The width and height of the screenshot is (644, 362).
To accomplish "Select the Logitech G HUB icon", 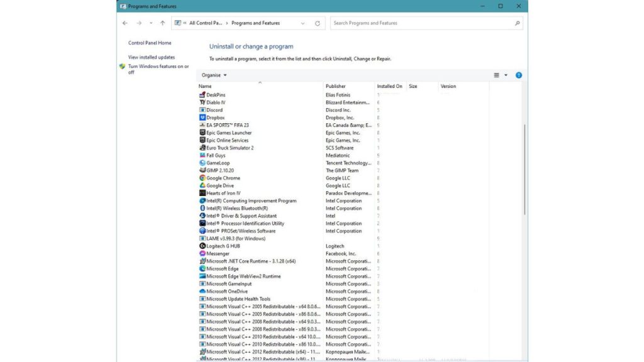I will 202,246.
